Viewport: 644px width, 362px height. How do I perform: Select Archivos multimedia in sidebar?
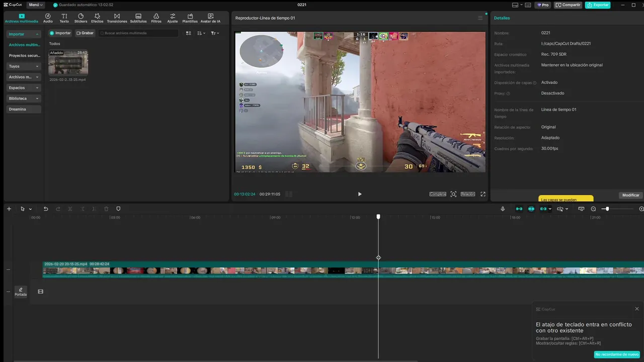coord(24,45)
